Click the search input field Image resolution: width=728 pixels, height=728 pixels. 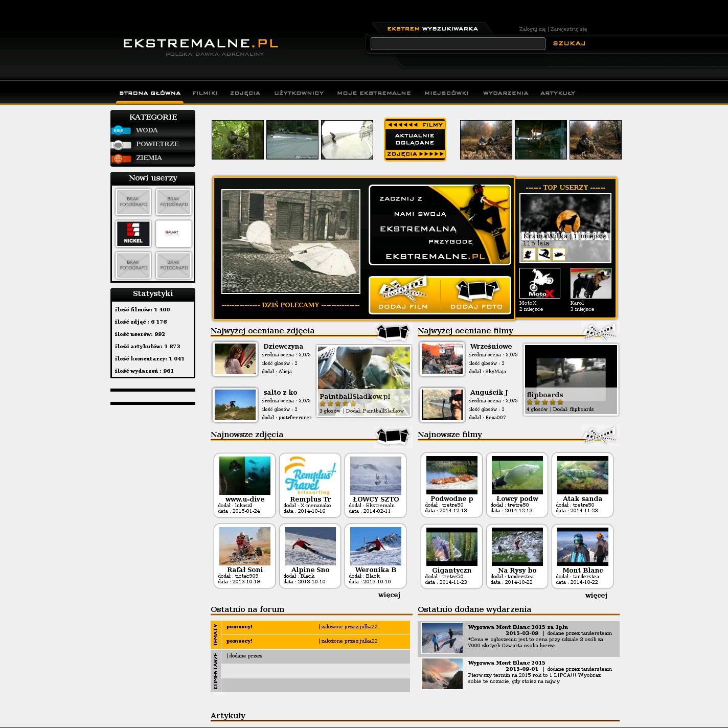(x=458, y=44)
